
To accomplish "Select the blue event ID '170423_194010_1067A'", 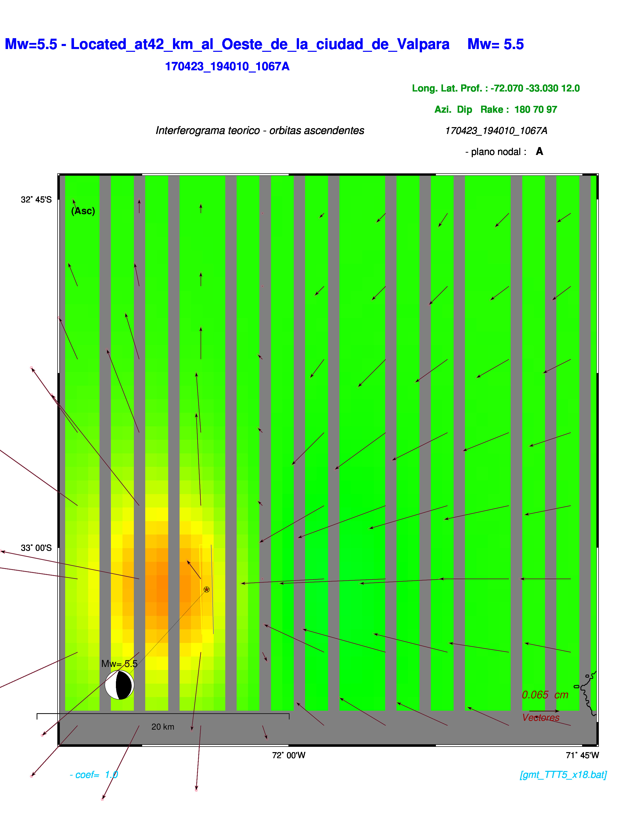I will coord(227,66).
